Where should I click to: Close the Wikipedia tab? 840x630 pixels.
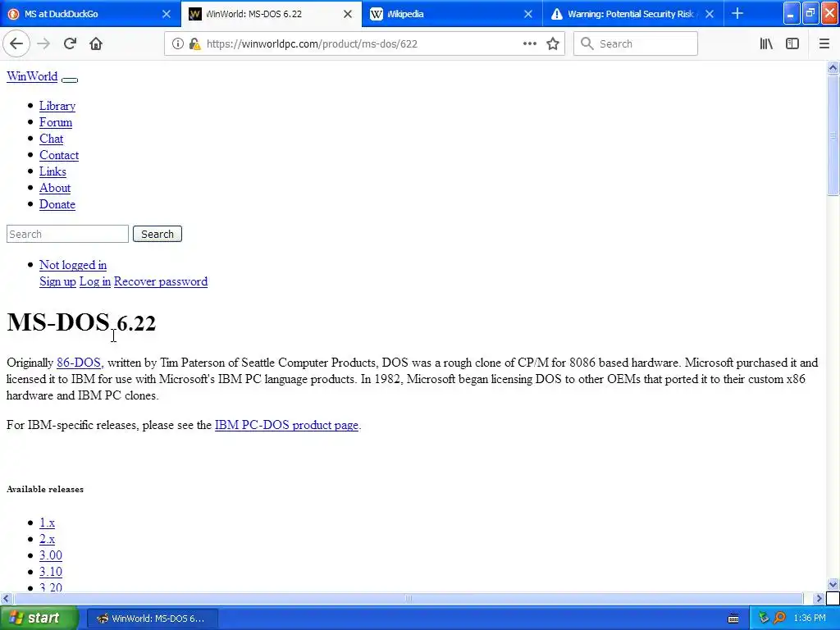coord(528,14)
